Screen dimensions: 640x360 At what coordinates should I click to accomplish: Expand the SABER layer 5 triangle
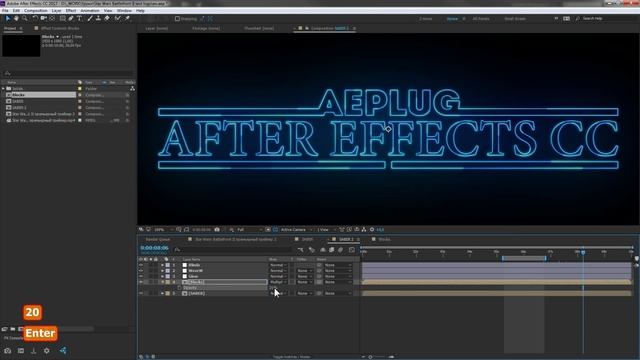pyautogui.click(x=162, y=293)
